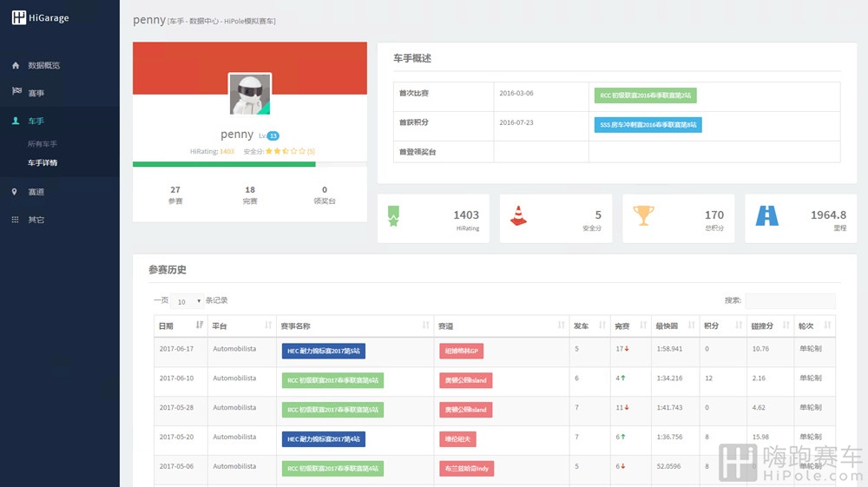
Task: Sort table by 赛事名称 column sort icon
Action: pos(425,326)
